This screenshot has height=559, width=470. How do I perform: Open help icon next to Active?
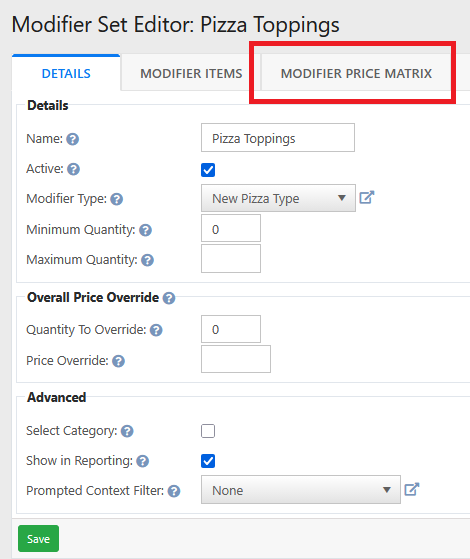(73, 169)
